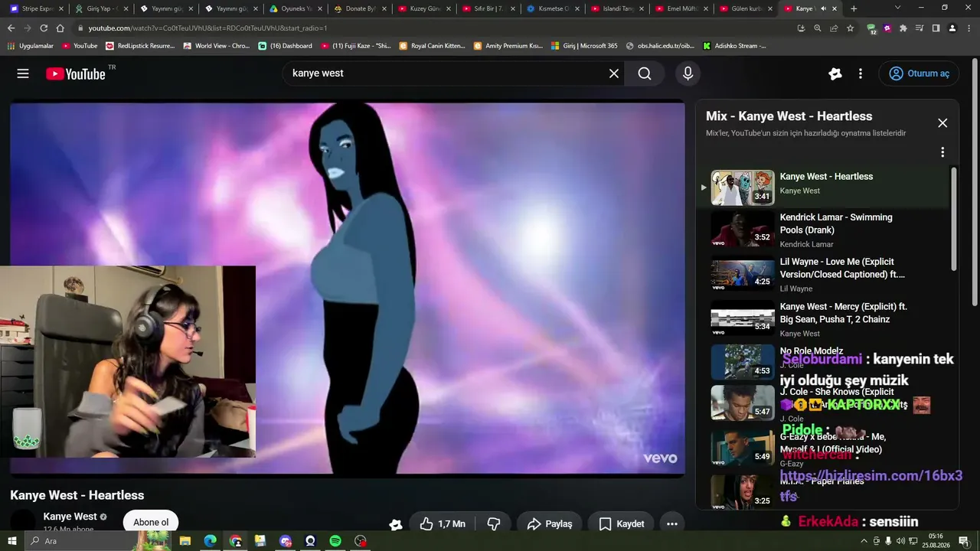Save video with Kaydet button
The image size is (980, 551).
[x=622, y=524]
